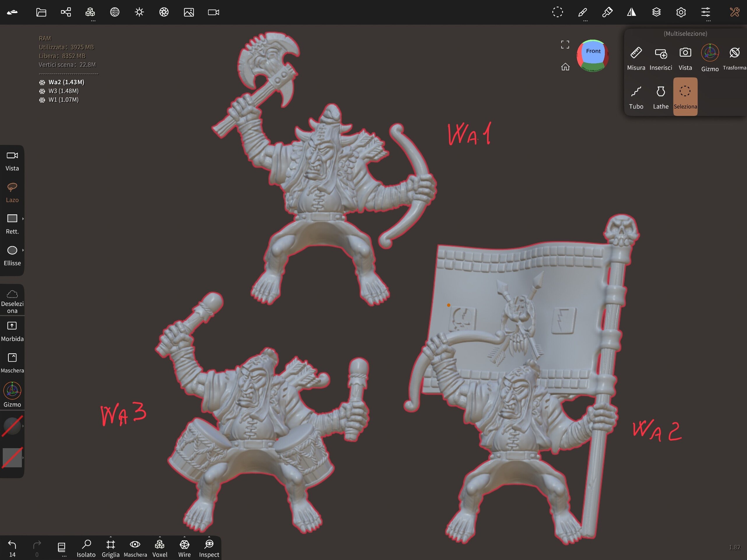
Task: Click the disabled material sphere swatch
Action: (x=12, y=426)
